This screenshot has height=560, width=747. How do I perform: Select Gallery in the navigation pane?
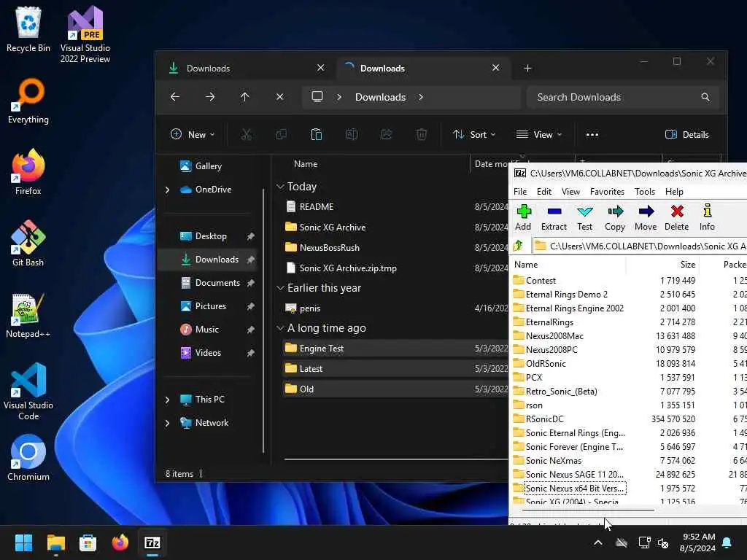208,166
